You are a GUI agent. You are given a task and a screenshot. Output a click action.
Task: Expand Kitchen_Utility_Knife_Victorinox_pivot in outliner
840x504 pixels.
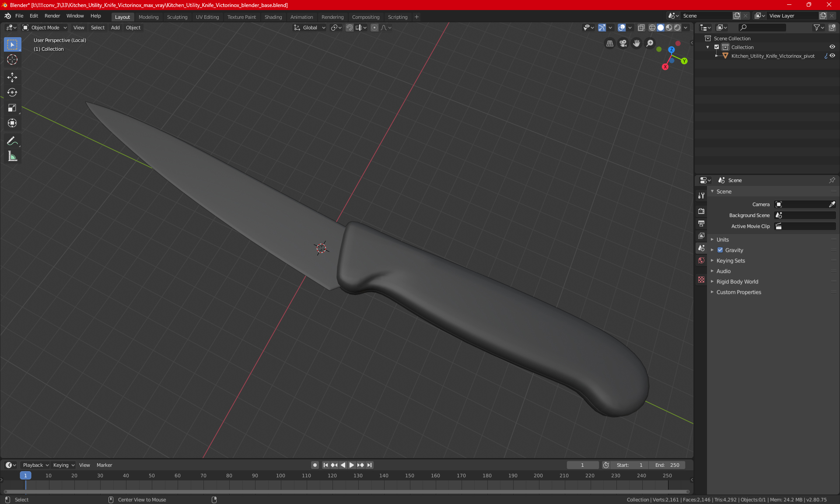pos(716,56)
